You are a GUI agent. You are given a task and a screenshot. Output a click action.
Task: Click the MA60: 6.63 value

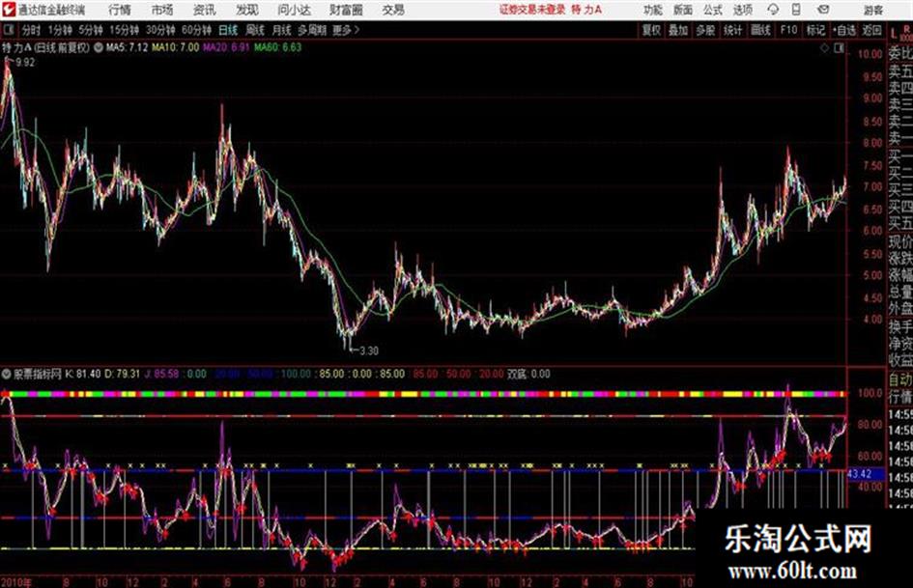point(277,47)
